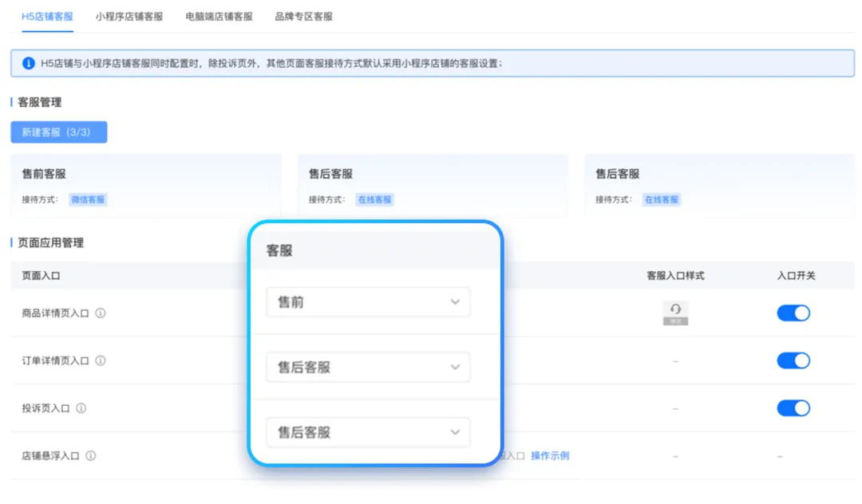Click blue info icon in notice banner
The image size is (862, 504).
pyautogui.click(x=29, y=63)
